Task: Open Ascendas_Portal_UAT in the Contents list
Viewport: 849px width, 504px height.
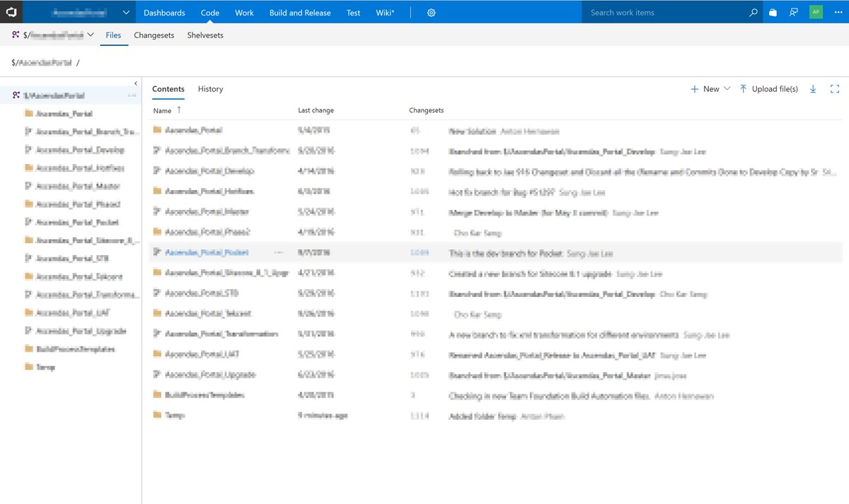Action: 201,355
